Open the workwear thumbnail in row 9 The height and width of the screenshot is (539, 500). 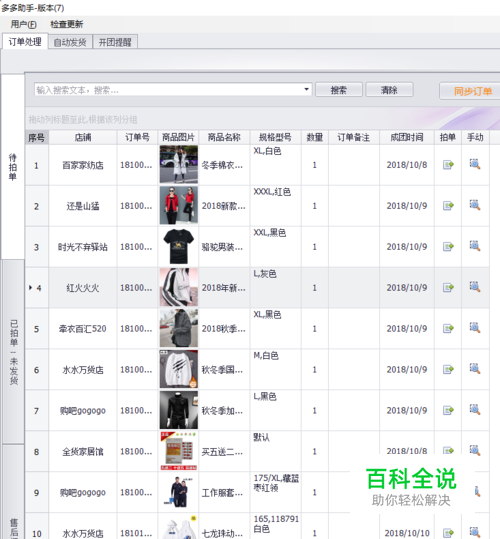[x=179, y=492]
